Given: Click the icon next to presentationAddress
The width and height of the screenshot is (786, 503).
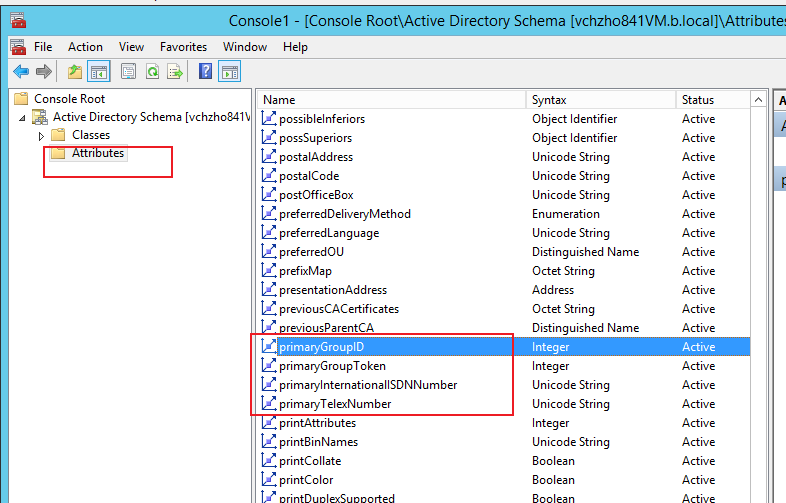Looking at the screenshot, I should point(269,290).
